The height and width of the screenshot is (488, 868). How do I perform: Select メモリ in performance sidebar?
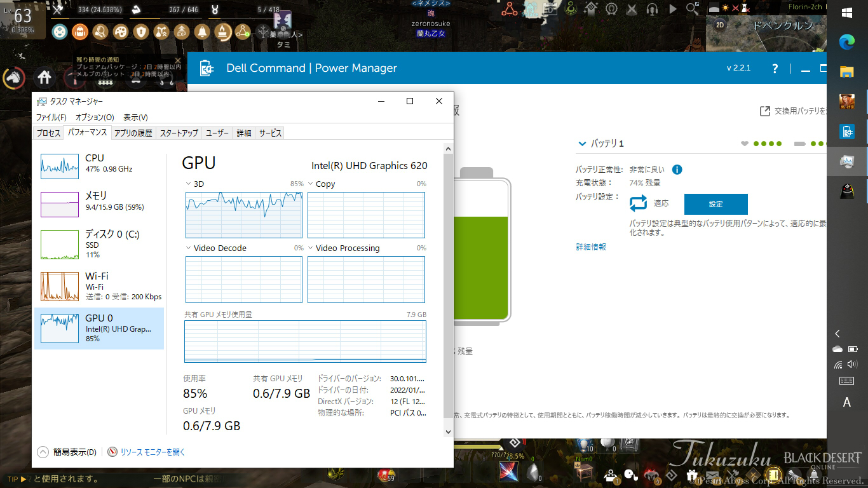99,204
